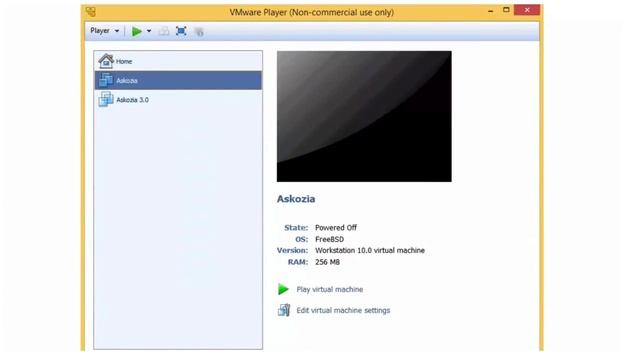Click the settings icon beside Edit virtual machine settings
Viewport: 640px width, 360px height.
(284, 310)
